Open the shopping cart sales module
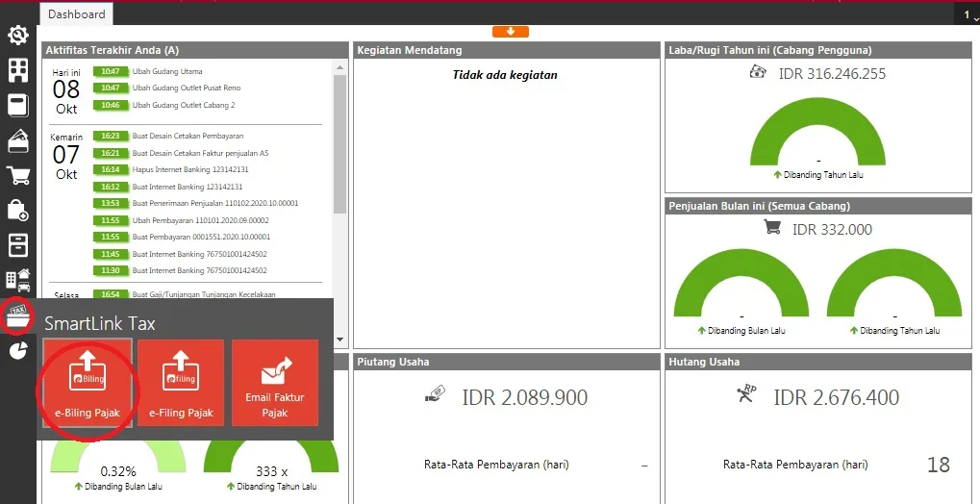The image size is (980, 504). click(x=17, y=175)
